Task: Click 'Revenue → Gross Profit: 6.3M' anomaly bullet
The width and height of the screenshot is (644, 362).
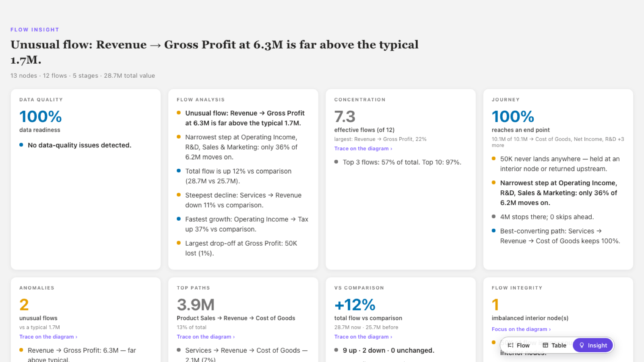Action: [82, 355]
